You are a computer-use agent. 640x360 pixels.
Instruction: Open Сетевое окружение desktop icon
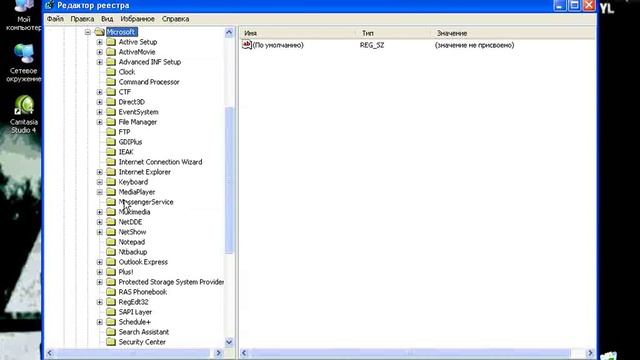click(24, 63)
